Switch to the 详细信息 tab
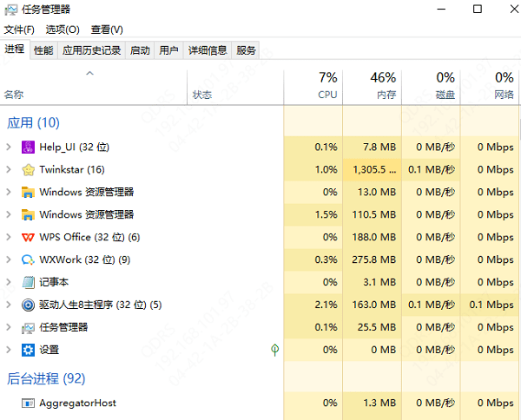 [x=208, y=50]
